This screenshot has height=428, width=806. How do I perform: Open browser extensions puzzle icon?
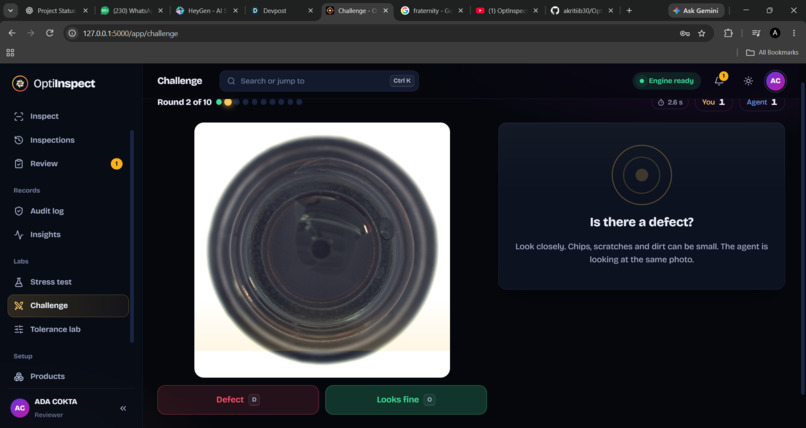coord(728,33)
